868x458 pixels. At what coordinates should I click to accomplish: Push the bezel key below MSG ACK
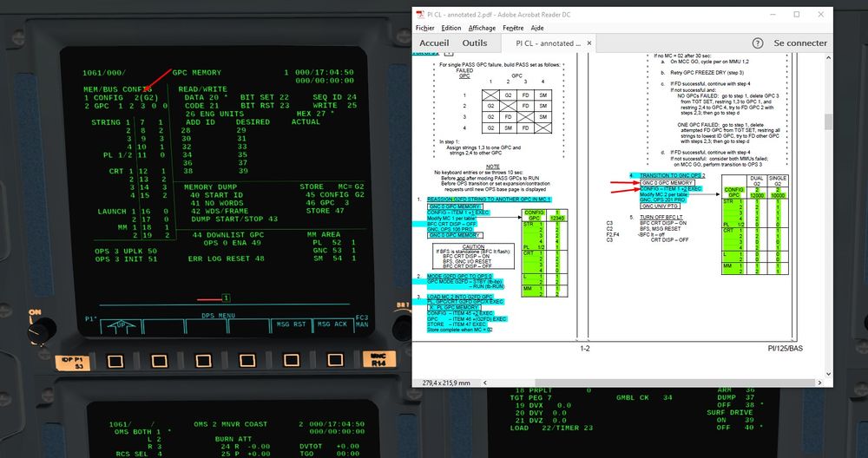[335, 361]
